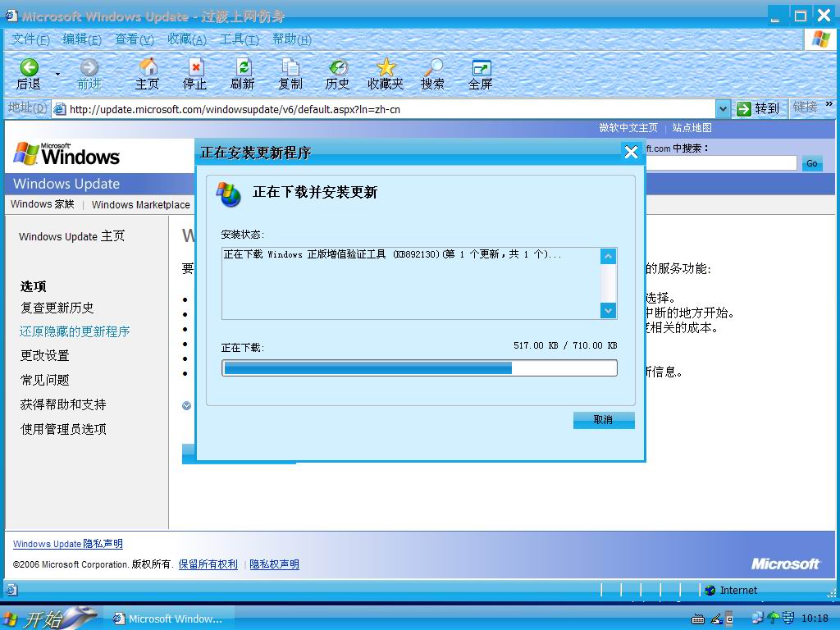Click scroll up arrow in 安装状态 box
The width and height of the screenshot is (840, 630).
608,257
